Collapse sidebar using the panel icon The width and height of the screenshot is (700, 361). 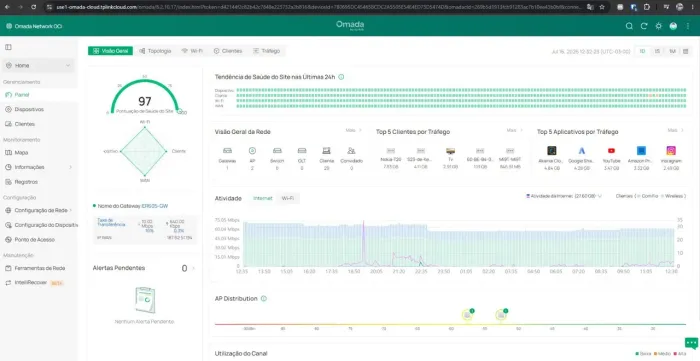pyautogui.click(x=8, y=47)
